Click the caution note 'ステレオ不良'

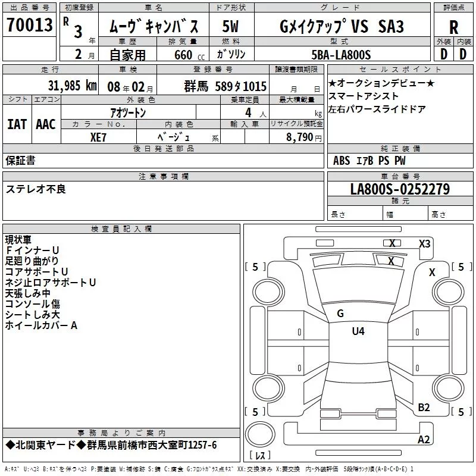pos(36,189)
